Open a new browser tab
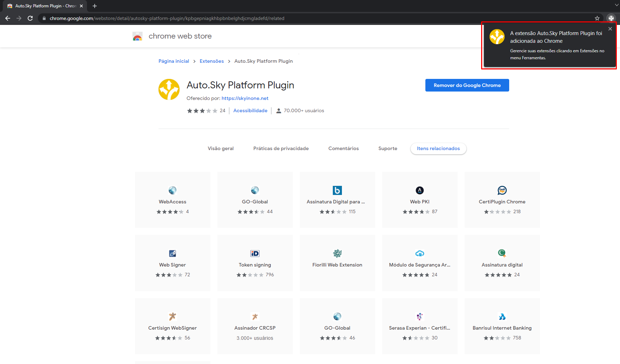This screenshot has height=364, width=620. tap(95, 6)
